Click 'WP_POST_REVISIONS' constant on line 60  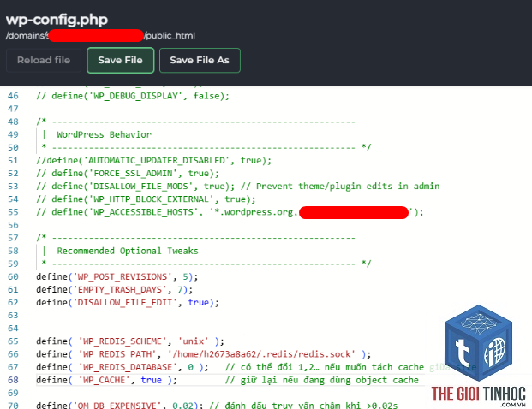coord(123,277)
